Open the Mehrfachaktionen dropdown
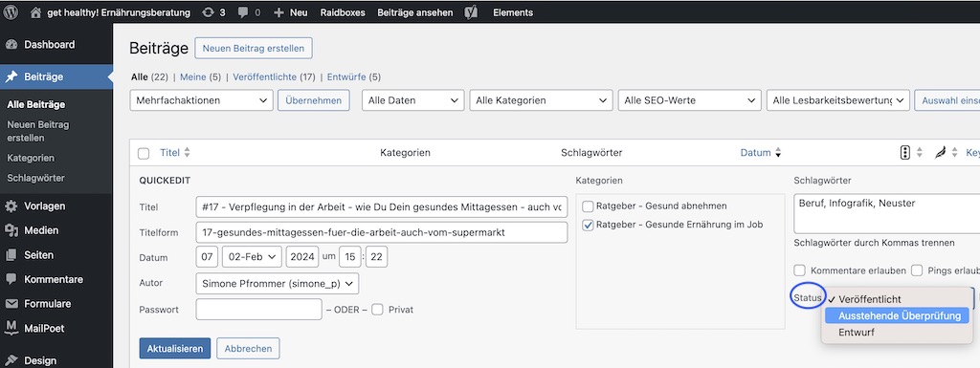The image size is (980, 368). click(201, 100)
